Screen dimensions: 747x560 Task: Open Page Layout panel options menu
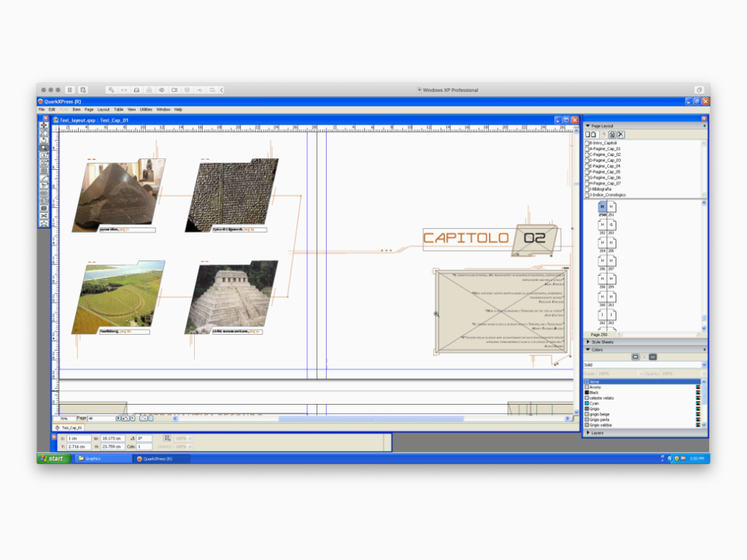pos(704,126)
